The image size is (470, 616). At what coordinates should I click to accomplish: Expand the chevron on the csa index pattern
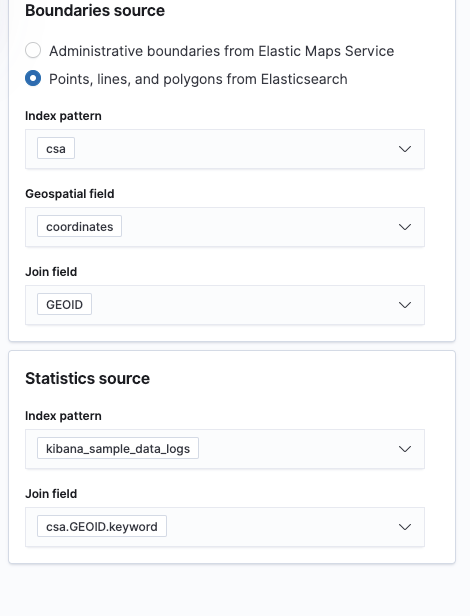pos(405,149)
